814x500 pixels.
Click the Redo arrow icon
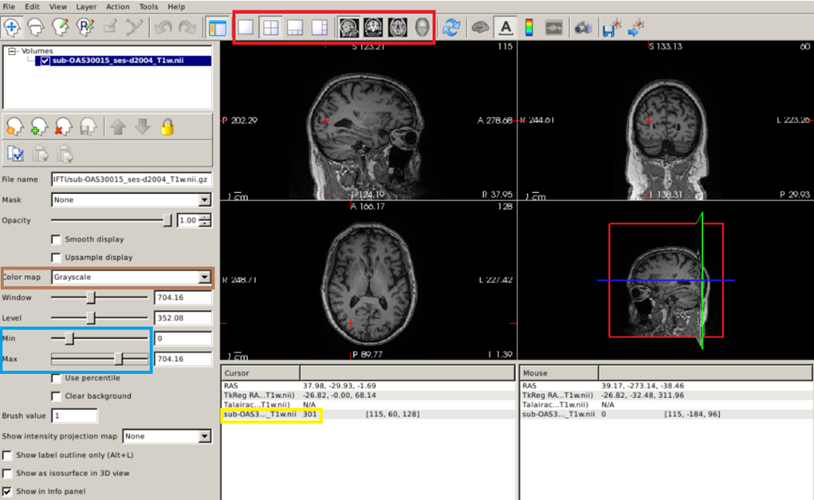(x=187, y=28)
